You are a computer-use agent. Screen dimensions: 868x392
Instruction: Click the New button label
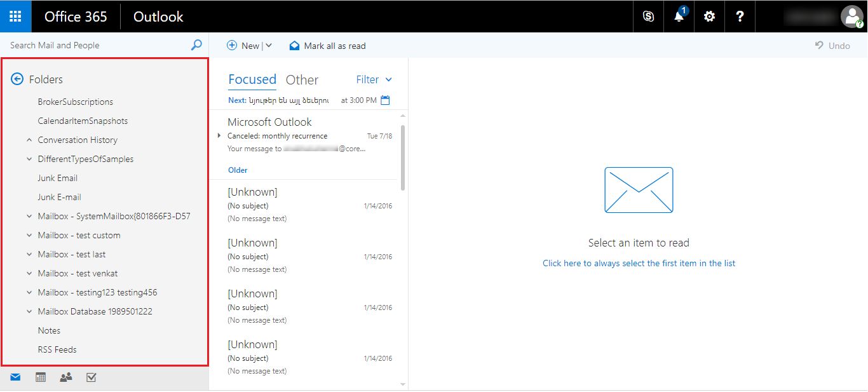tap(250, 46)
